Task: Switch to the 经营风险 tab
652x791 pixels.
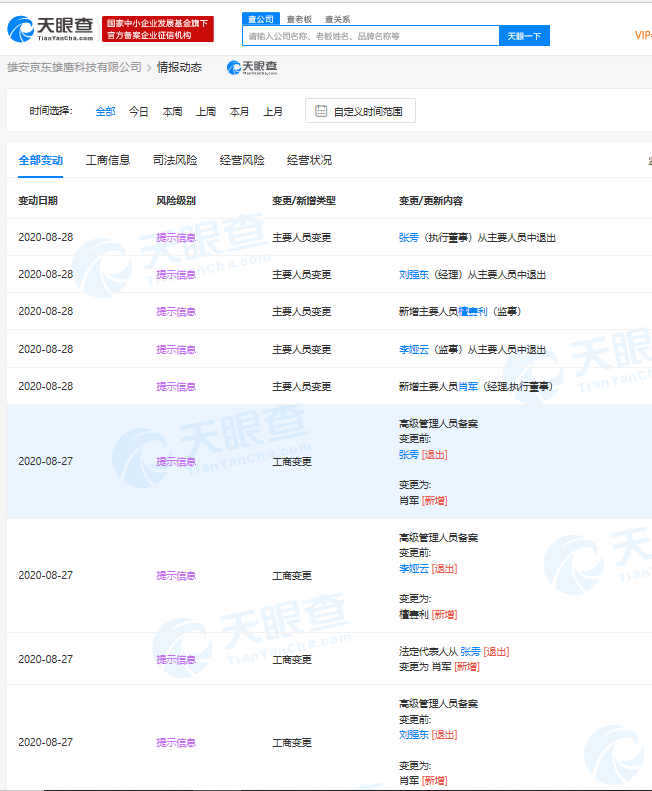Action: pyautogui.click(x=242, y=160)
